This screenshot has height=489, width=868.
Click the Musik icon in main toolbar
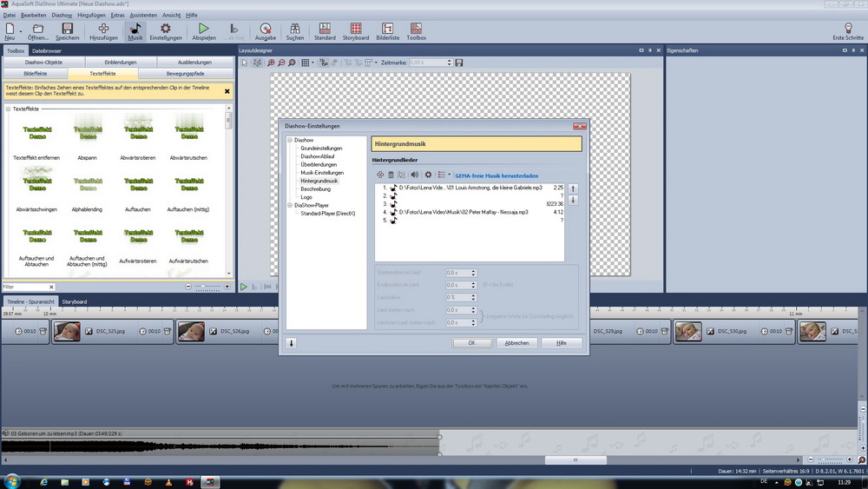coord(135,32)
